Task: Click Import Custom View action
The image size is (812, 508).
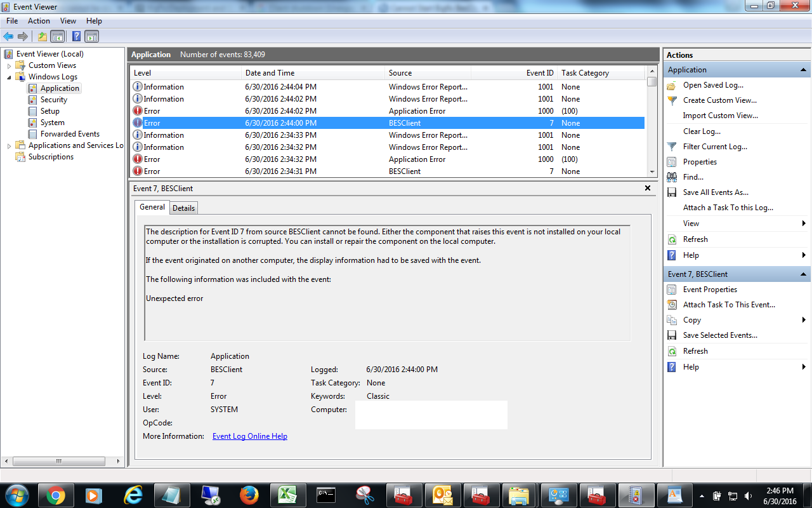Action: point(720,116)
